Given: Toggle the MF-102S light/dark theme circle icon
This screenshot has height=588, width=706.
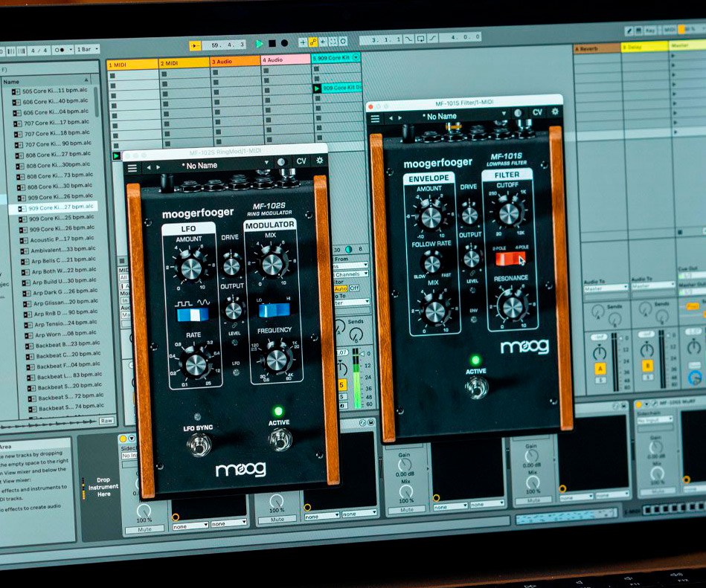Looking at the screenshot, I should pos(281,162).
